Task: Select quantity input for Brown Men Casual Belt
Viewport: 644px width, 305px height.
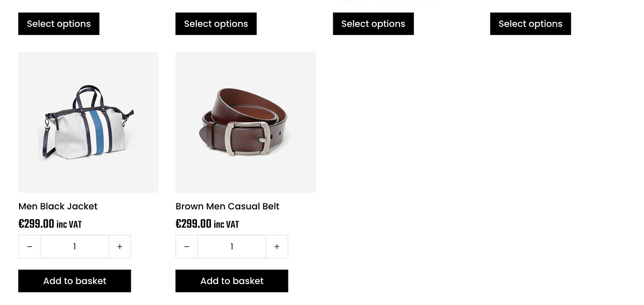Action: 232,247
